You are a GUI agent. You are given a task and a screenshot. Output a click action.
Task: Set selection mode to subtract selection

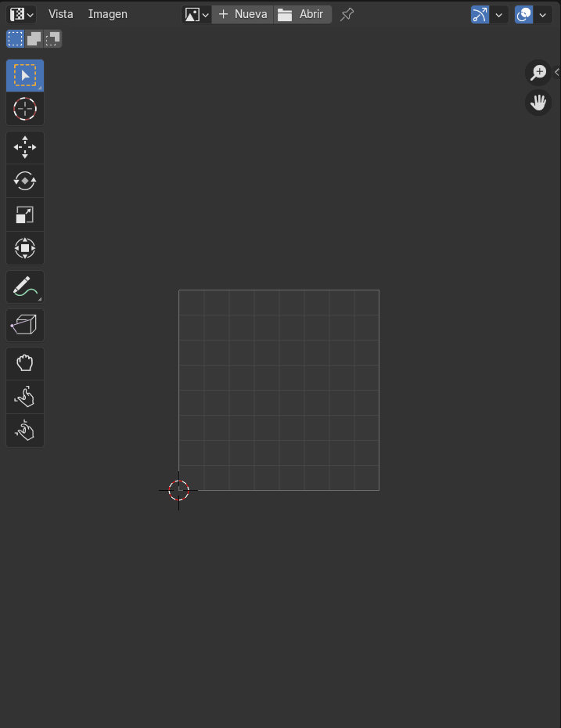coord(52,38)
